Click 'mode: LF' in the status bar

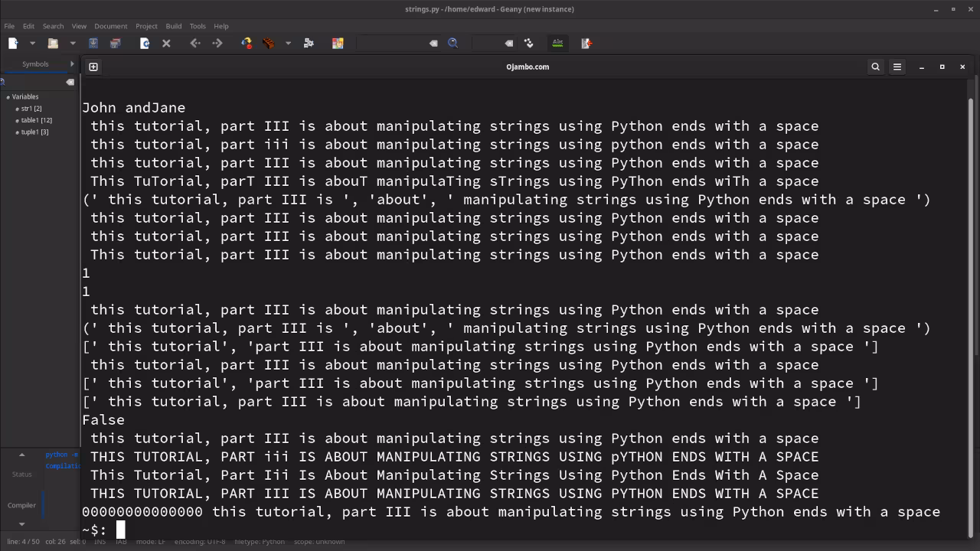coord(151,542)
